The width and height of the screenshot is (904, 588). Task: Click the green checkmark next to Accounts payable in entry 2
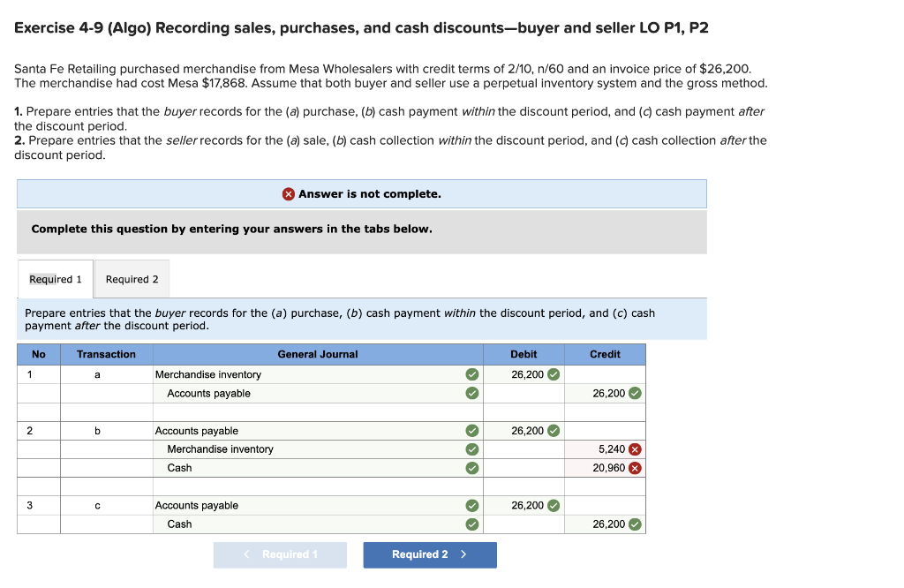(472, 431)
